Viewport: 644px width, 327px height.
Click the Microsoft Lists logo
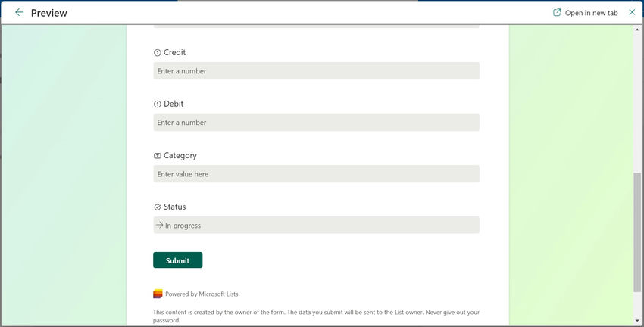click(x=158, y=294)
